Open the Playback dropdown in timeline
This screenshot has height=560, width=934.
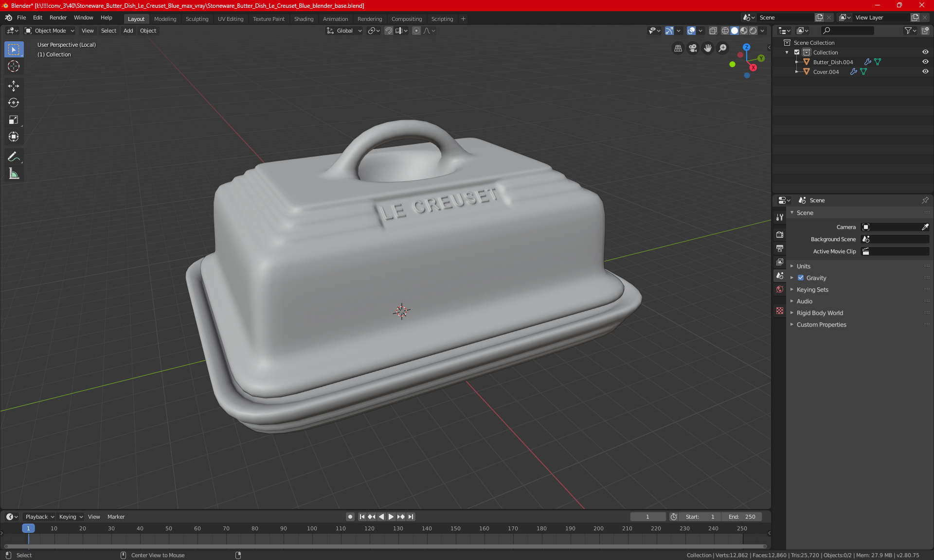coord(40,517)
